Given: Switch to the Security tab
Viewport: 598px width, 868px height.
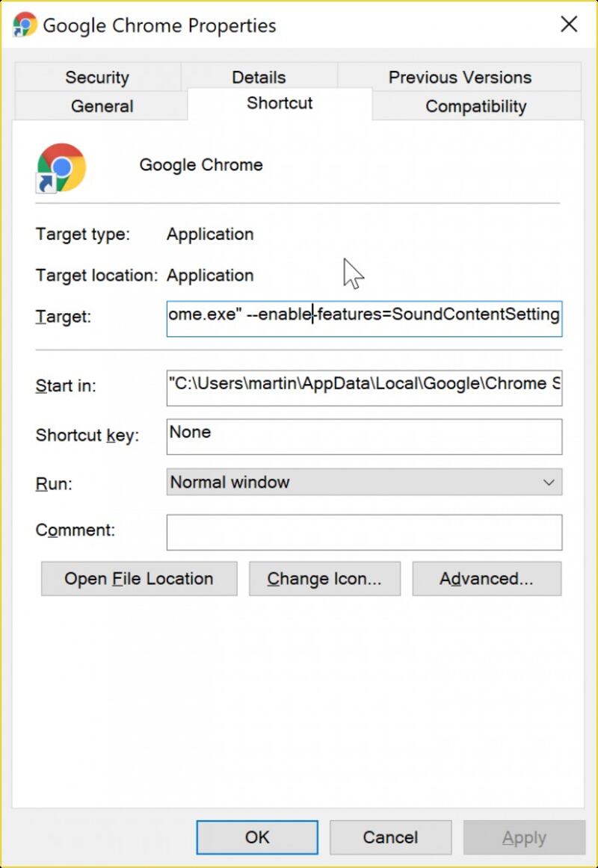Looking at the screenshot, I should click(x=97, y=78).
